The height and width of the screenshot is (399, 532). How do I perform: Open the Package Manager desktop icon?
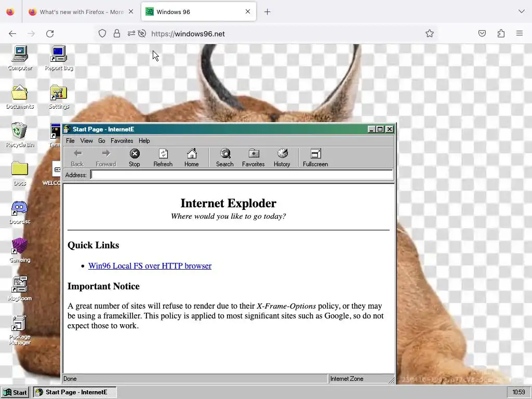click(20, 330)
